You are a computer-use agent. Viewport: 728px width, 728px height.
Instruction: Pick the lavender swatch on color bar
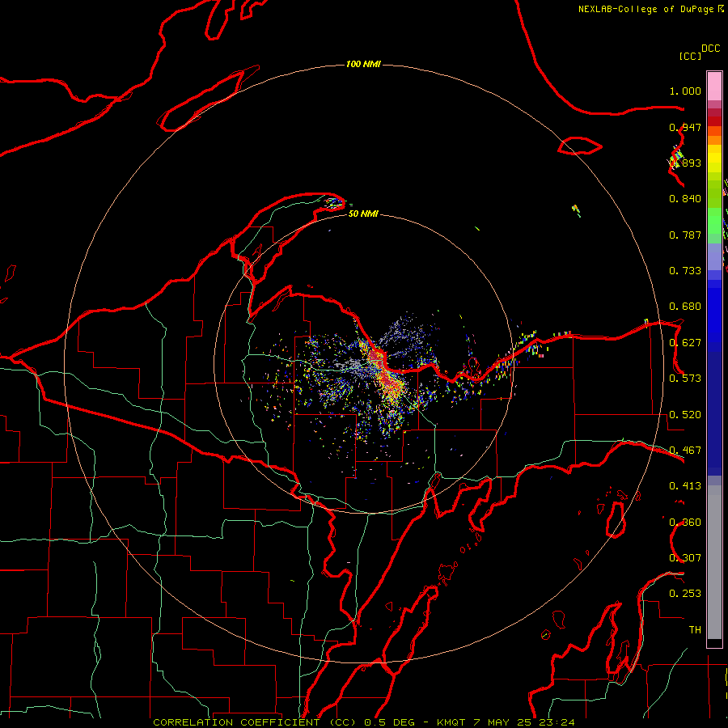point(714,256)
